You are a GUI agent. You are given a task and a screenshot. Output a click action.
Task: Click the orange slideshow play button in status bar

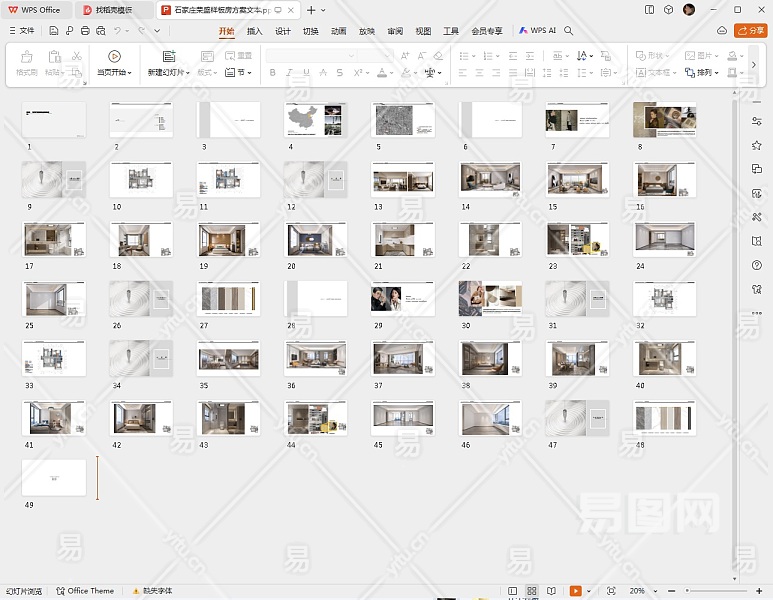[x=575, y=591]
